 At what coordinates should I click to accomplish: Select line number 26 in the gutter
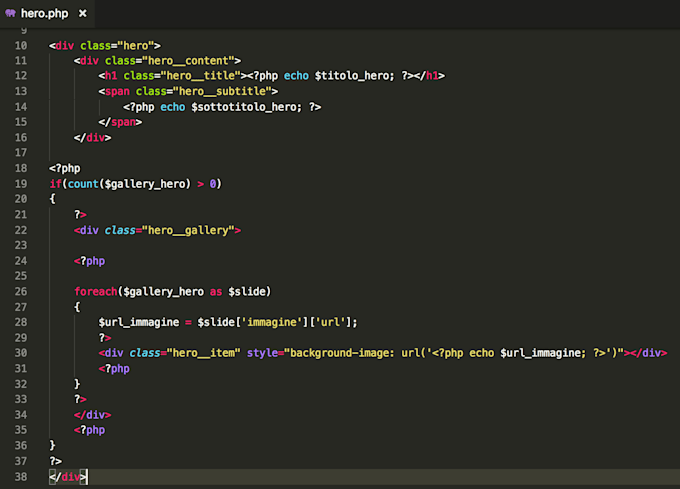click(x=21, y=291)
